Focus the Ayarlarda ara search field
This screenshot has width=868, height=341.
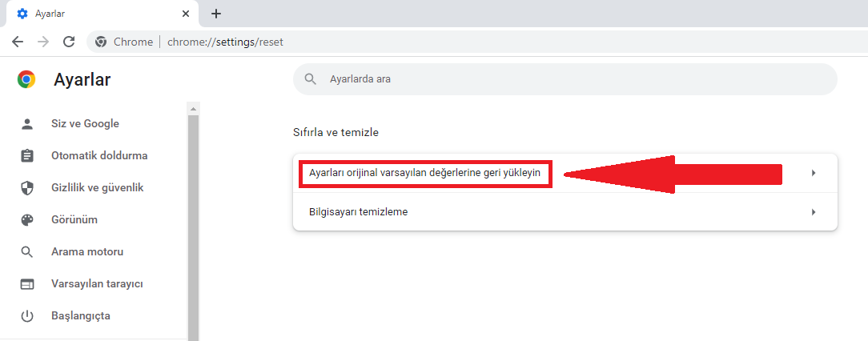[565, 79]
